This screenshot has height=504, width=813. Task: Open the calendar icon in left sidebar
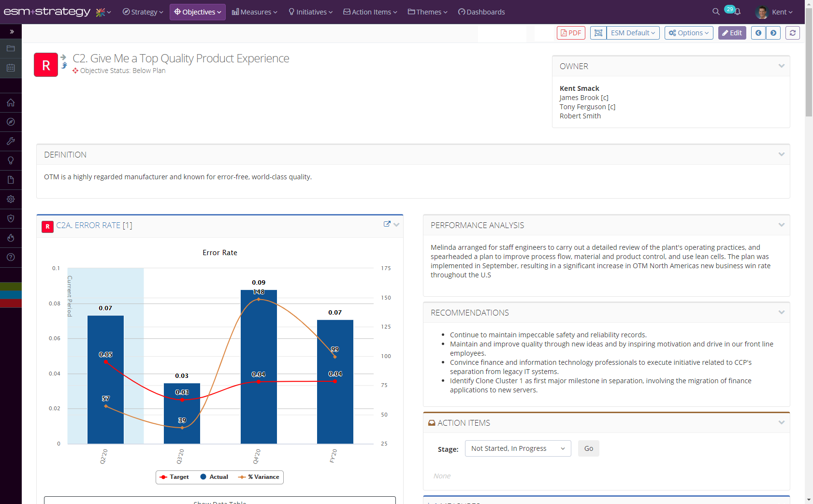click(x=11, y=68)
